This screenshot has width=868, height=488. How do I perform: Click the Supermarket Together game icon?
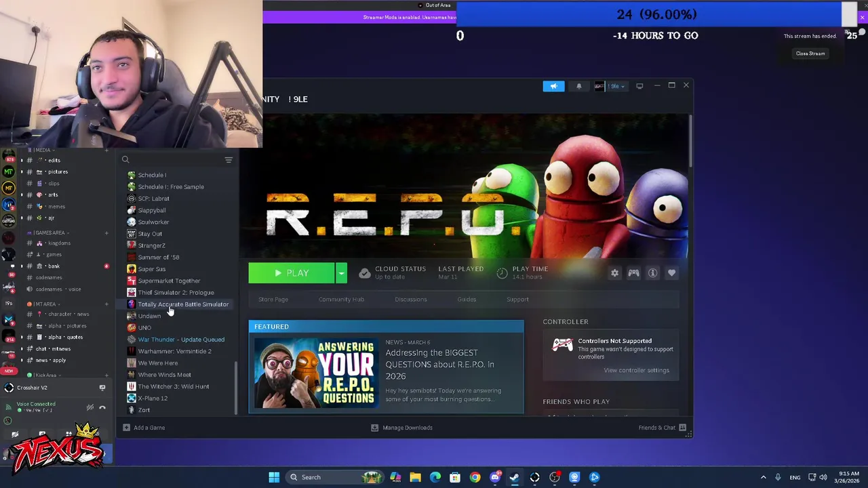(132, 281)
